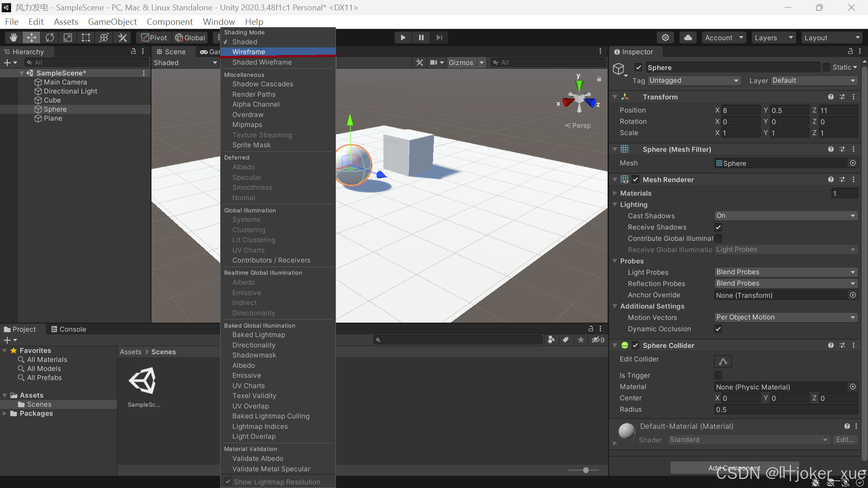Click the Edit Collider button in Sphere Collider
This screenshot has width=868, height=488.
point(722,361)
